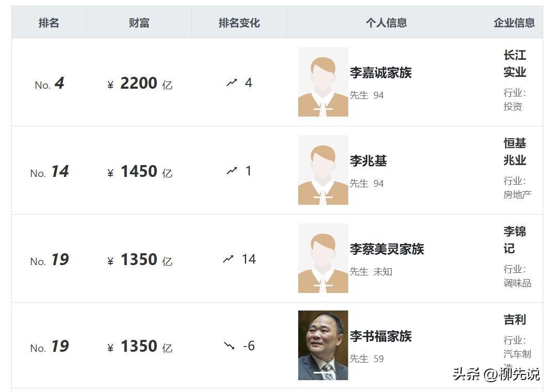This screenshot has height=392, width=551.
Task: Click the rising arrow next to change 14
Action: click(x=228, y=259)
